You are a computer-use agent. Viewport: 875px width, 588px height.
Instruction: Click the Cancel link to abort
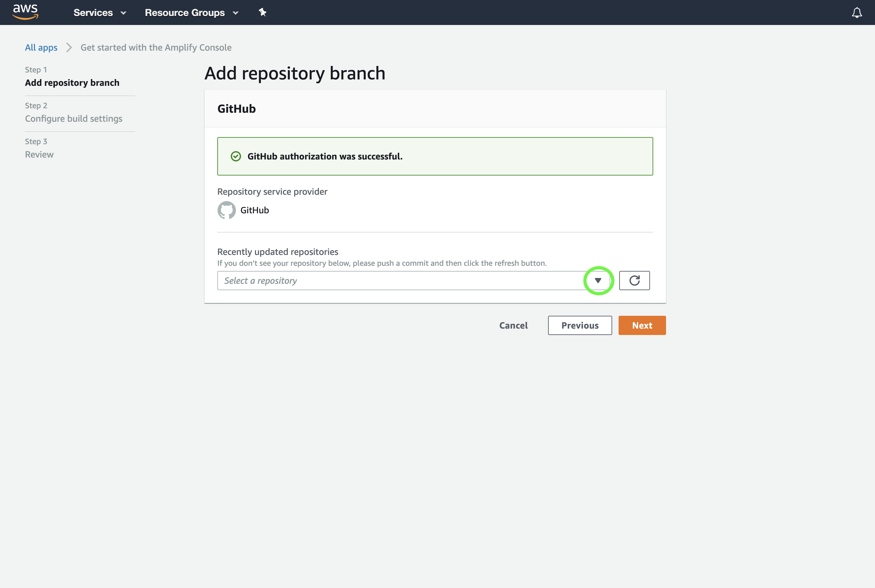[514, 325]
